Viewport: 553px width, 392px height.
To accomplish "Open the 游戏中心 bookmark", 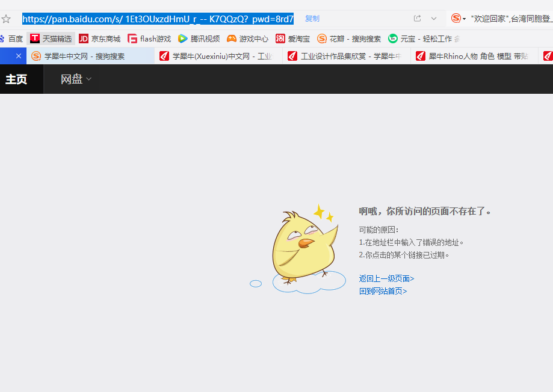I will [247, 38].
